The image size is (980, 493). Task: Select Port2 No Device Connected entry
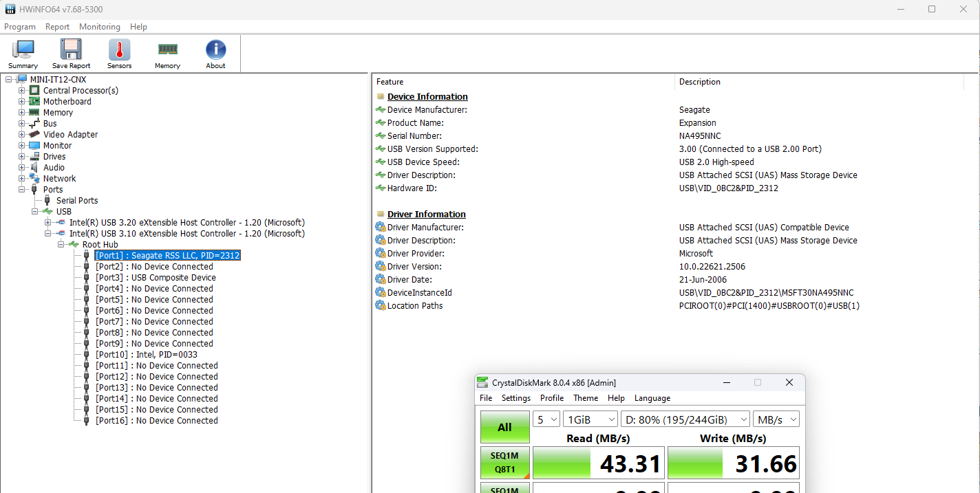[x=154, y=266]
